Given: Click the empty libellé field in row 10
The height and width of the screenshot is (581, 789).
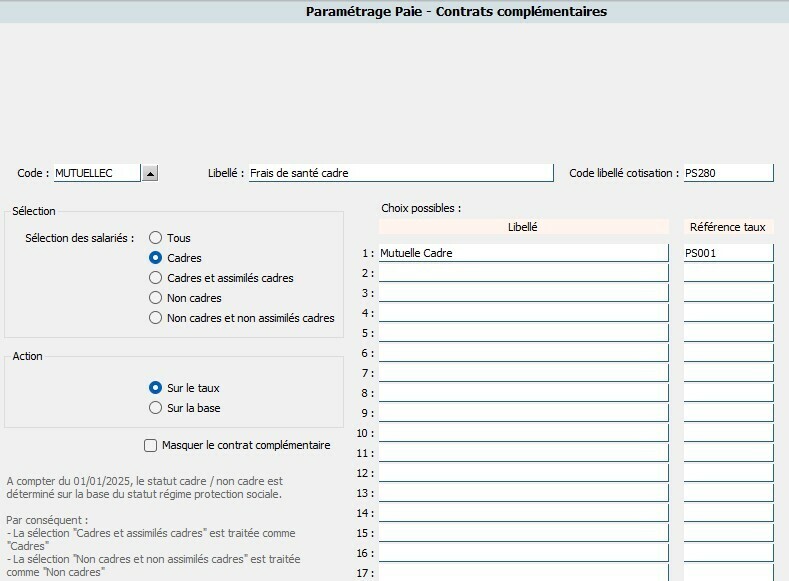Looking at the screenshot, I should coord(524,433).
